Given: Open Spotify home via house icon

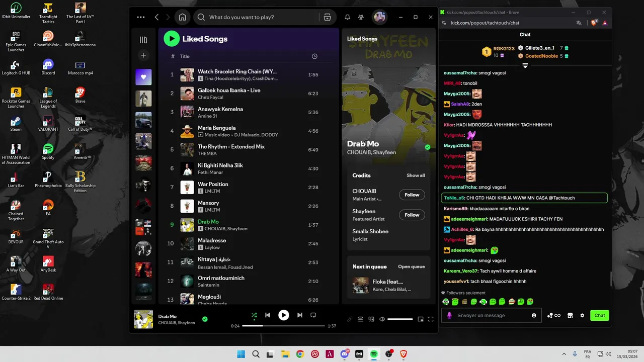Looking at the screenshot, I should [x=183, y=17].
